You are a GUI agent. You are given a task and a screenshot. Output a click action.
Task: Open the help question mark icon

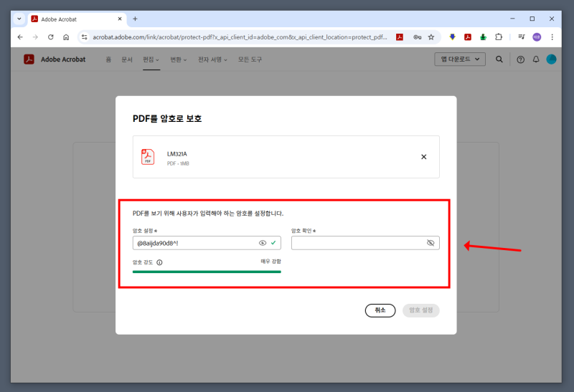[x=521, y=59]
